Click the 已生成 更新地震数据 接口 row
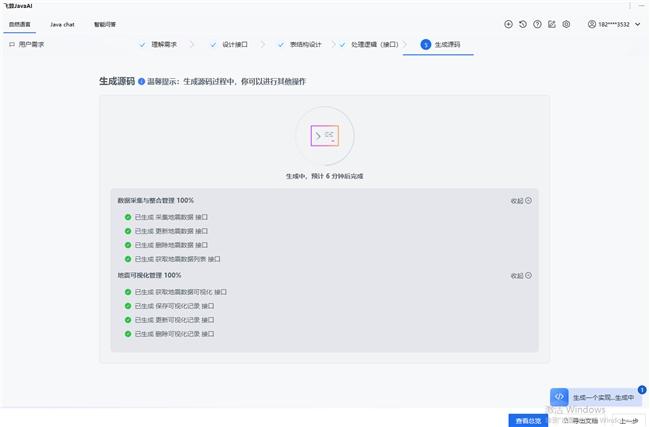This screenshot has width=650, height=427. [167, 231]
